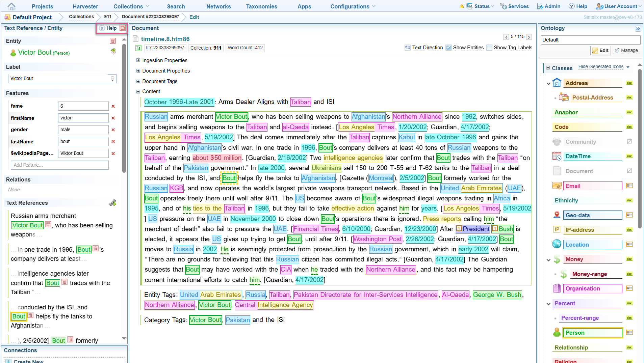Collapse the Money class tree node

click(548, 260)
